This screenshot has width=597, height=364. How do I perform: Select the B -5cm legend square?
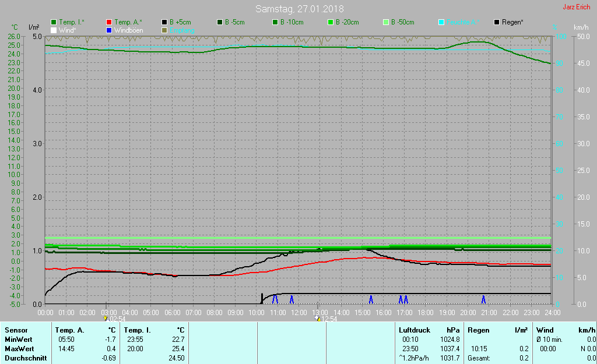pyautogui.click(x=220, y=22)
